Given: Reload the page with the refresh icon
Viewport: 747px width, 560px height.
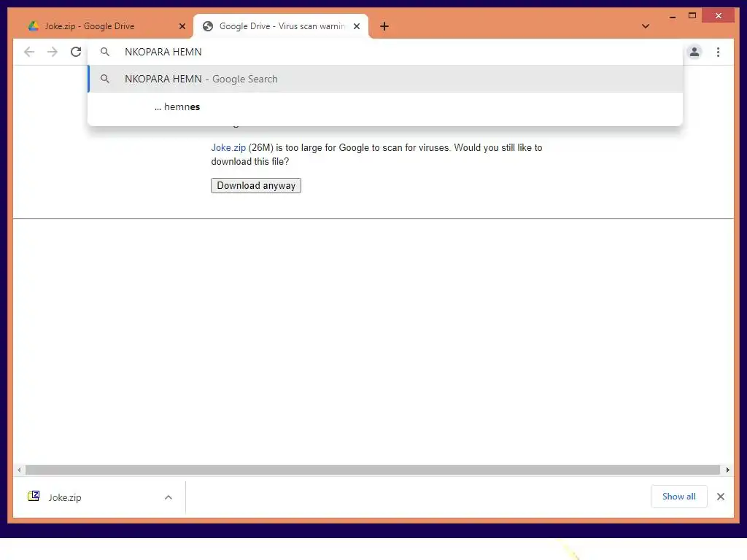Looking at the screenshot, I should [76, 52].
